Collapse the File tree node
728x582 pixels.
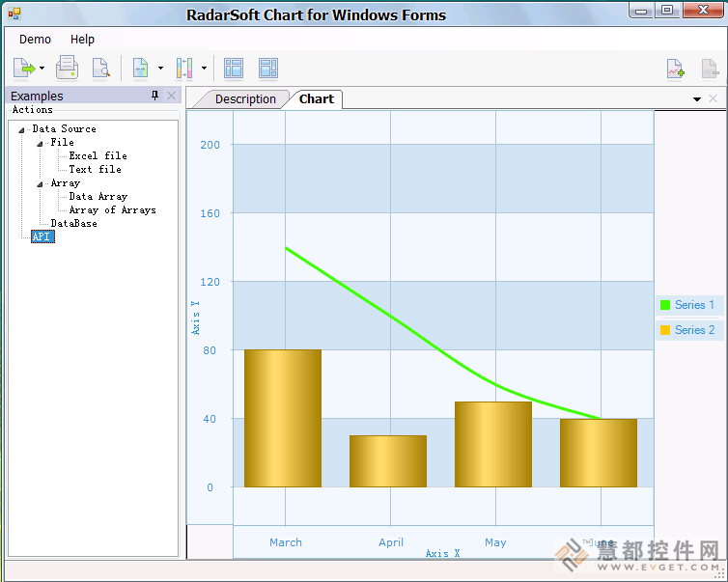click(40, 144)
